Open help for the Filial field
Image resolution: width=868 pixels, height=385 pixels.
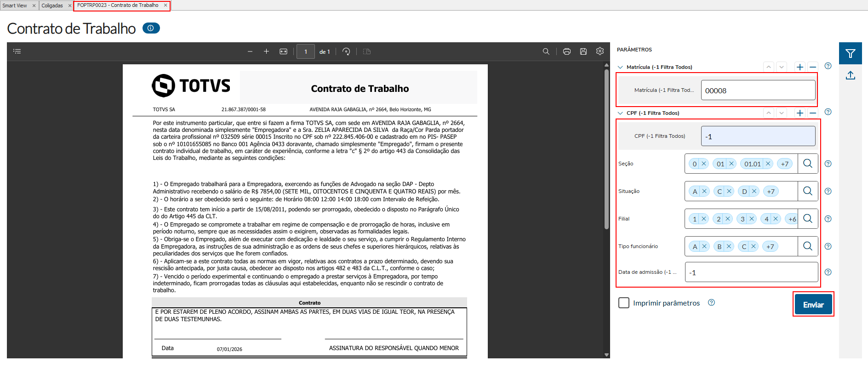828,219
